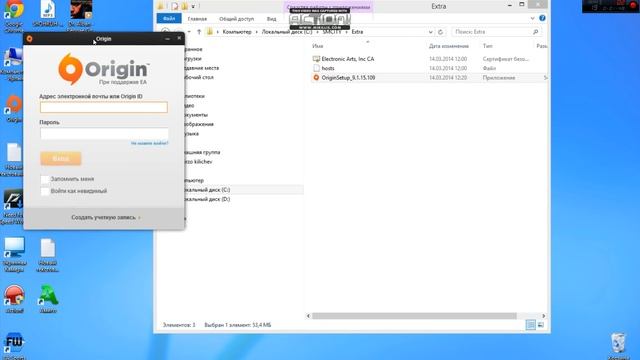Click the Electronic Arts certificate file icon

click(316, 59)
